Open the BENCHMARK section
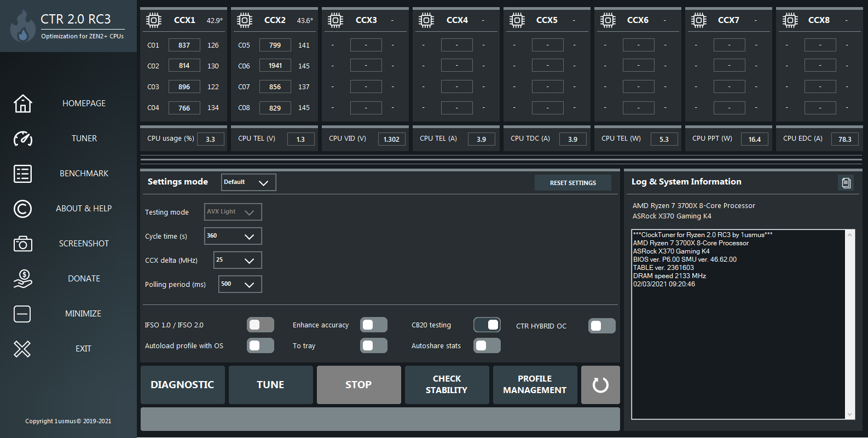 pyautogui.click(x=84, y=174)
